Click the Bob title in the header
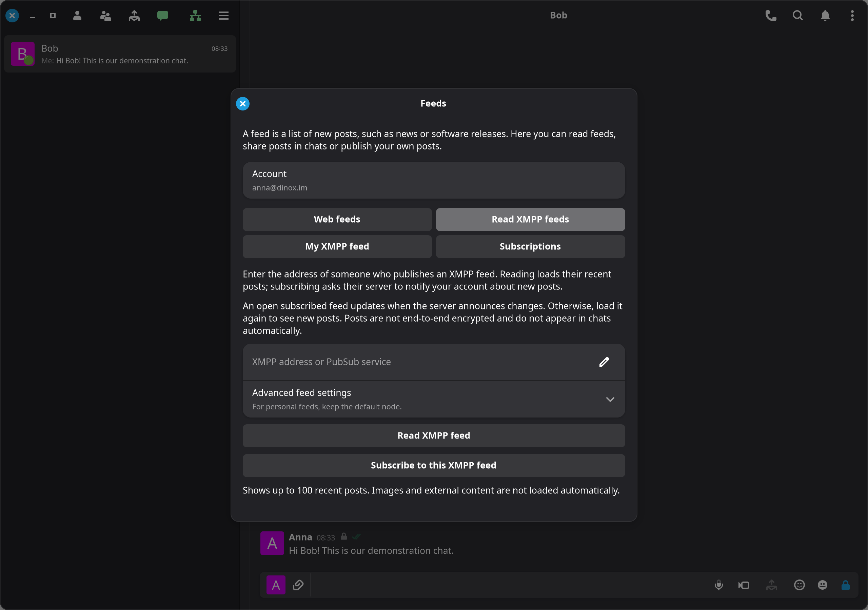 tap(558, 16)
